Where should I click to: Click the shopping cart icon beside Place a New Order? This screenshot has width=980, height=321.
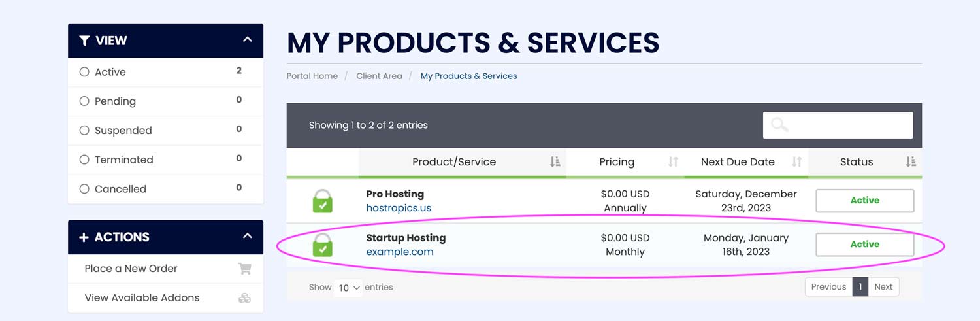[244, 269]
